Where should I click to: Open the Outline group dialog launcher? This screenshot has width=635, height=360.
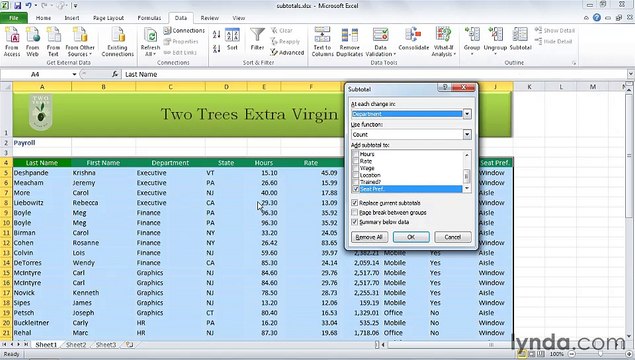573,63
